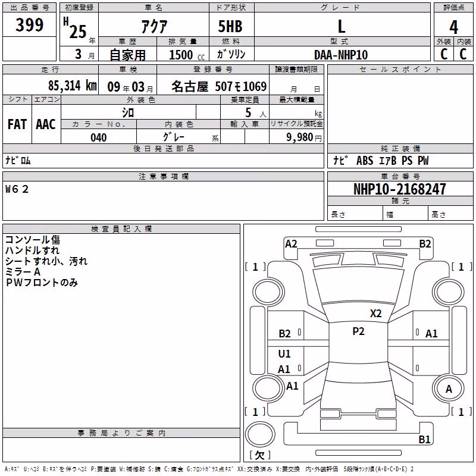The image size is (476, 476).
Task: Click U1 dent mark on diagram
Action: [x=284, y=353]
